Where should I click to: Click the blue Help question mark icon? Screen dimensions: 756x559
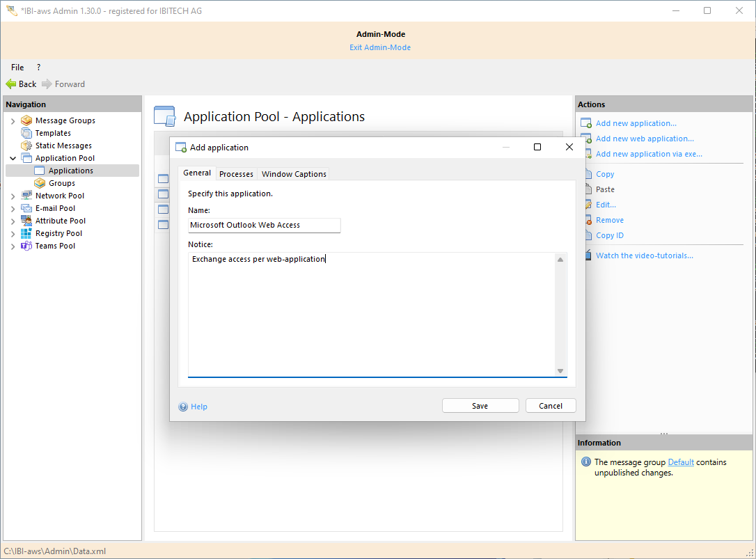coord(183,407)
